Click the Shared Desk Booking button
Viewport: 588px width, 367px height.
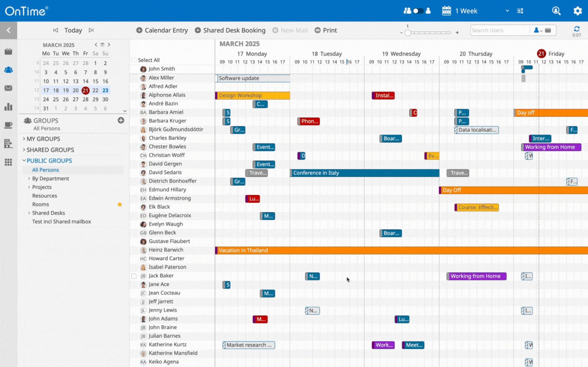tap(230, 30)
